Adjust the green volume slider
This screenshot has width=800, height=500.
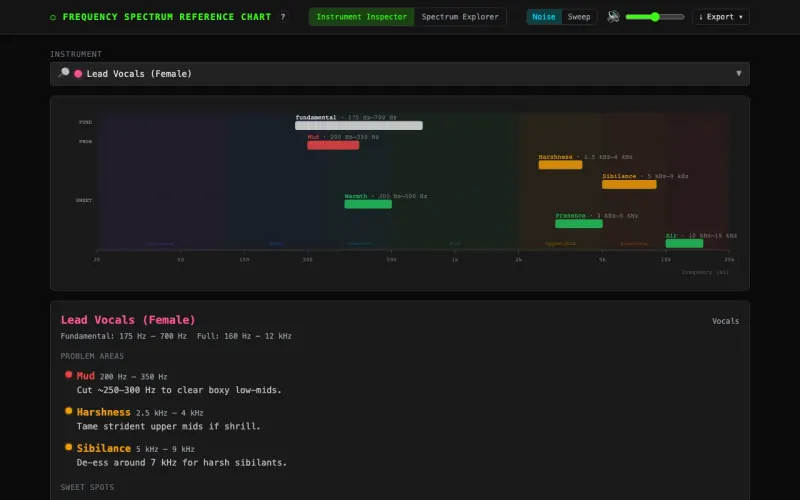[x=655, y=17]
